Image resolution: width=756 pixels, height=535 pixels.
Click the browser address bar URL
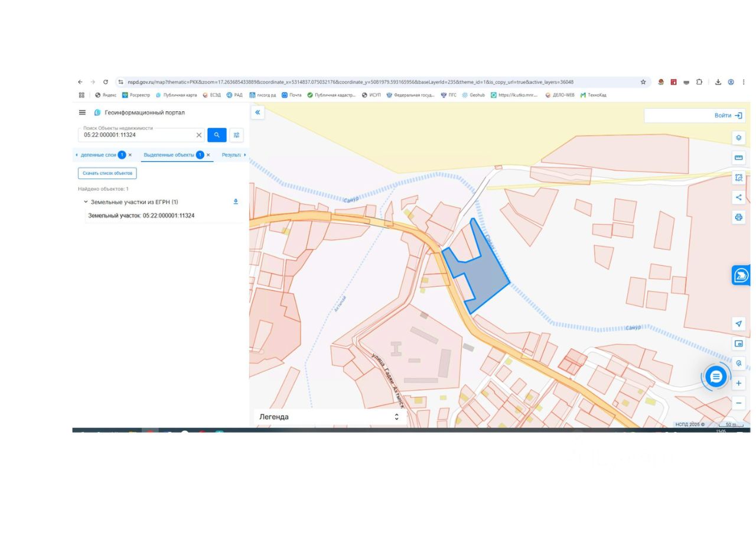pos(350,82)
